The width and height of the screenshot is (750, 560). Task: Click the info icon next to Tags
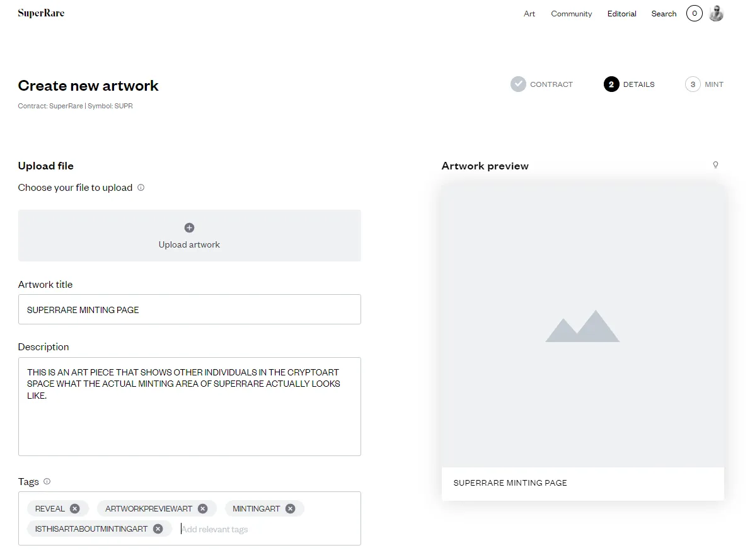point(47,481)
